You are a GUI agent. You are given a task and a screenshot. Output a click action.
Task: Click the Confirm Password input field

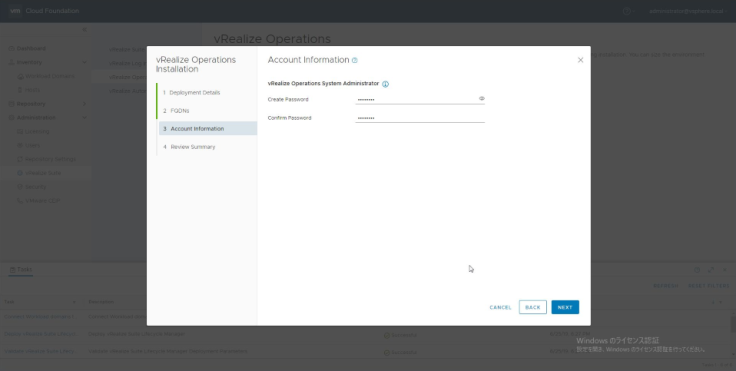pyautogui.click(x=420, y=118)
